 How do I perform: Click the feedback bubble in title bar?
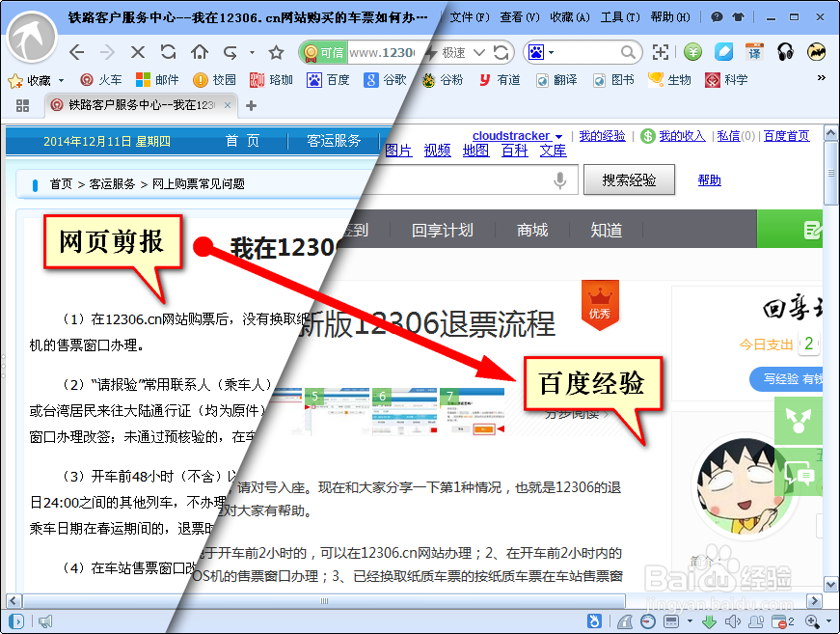point(717,17)
